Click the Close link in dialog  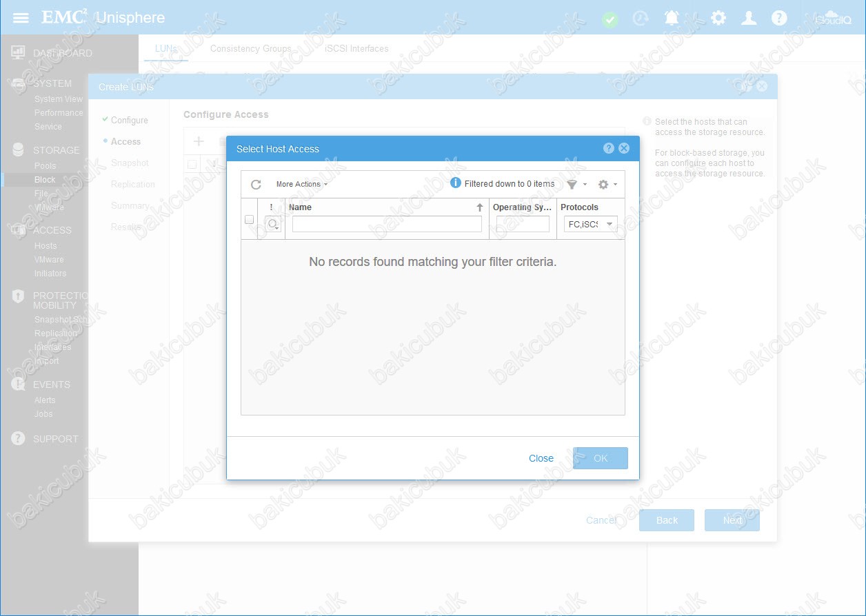(x=541, y=458)
